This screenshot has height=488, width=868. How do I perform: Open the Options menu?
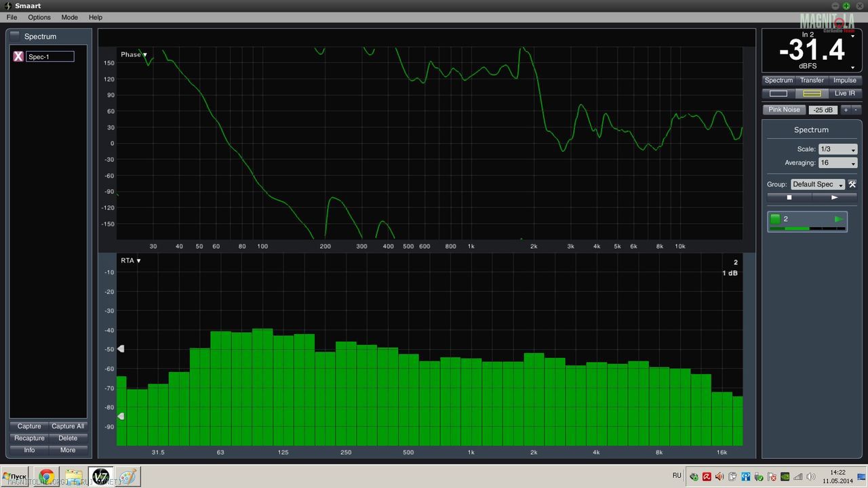coord(39,17)
